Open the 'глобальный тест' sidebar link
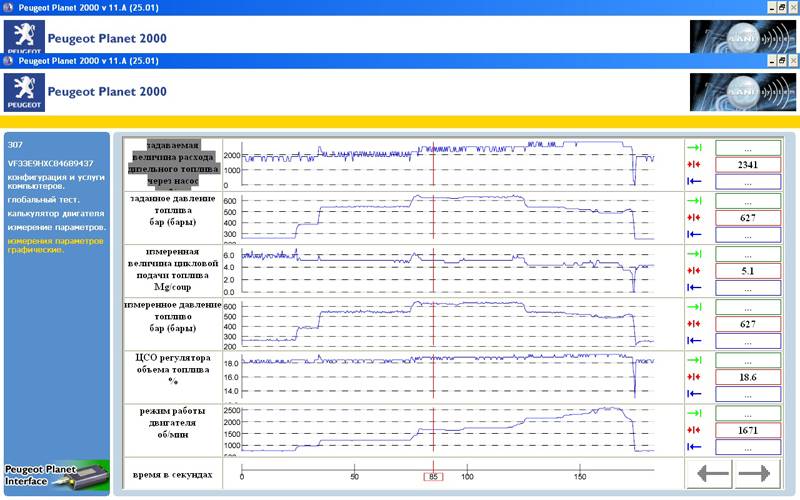 [36, 200]
